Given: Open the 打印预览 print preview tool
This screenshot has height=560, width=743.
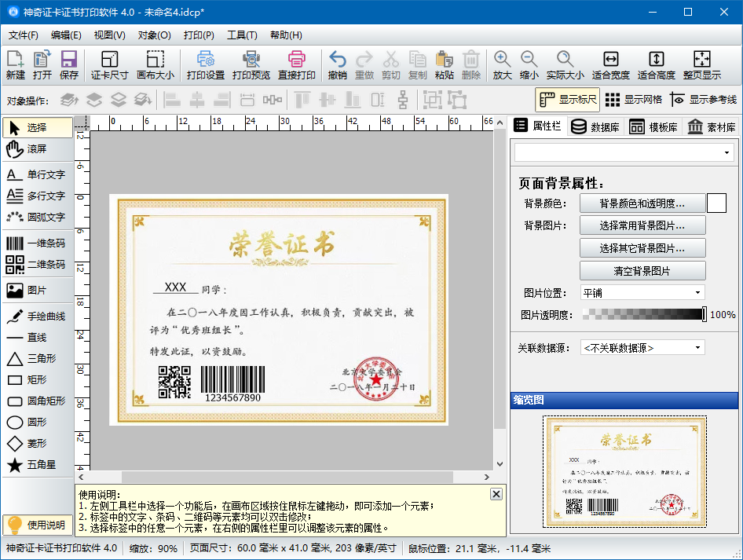Looking at the screenshot, I should [251, 65].
